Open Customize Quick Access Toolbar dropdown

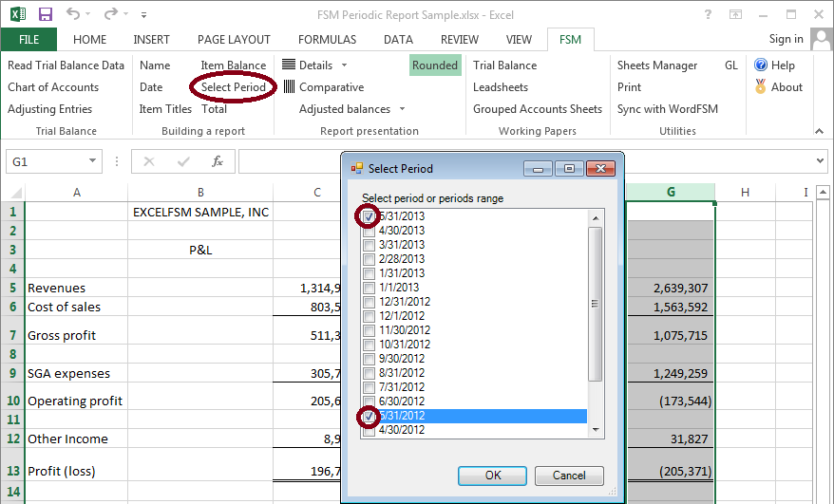pos(143,15)
